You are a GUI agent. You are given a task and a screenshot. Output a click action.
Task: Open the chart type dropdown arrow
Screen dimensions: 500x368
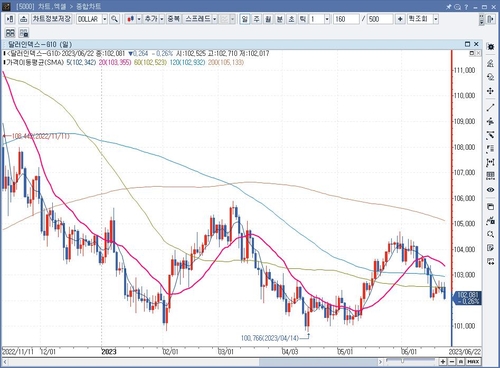[x=139, y=19]
